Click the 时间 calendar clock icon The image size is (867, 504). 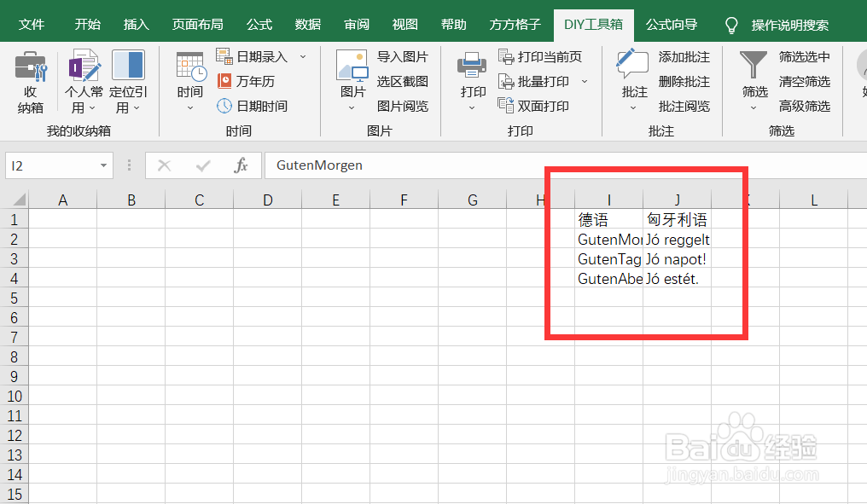coord(191,67)
